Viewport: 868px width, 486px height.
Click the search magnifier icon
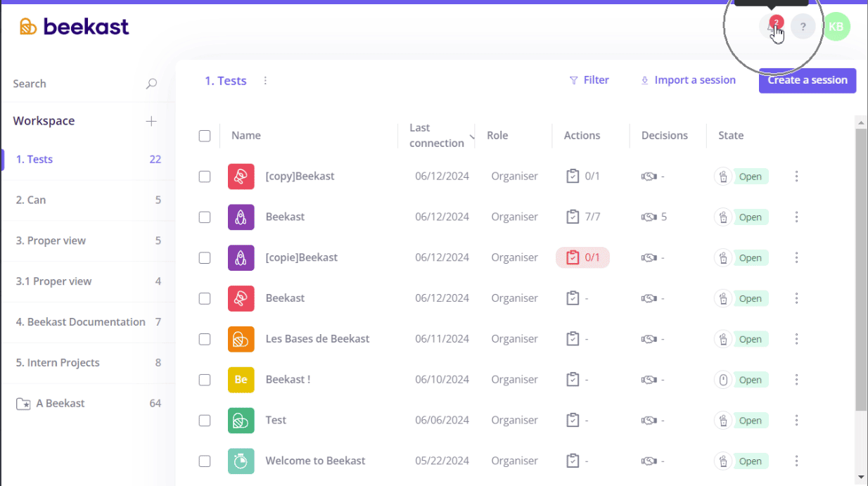(x=151, y=84)
